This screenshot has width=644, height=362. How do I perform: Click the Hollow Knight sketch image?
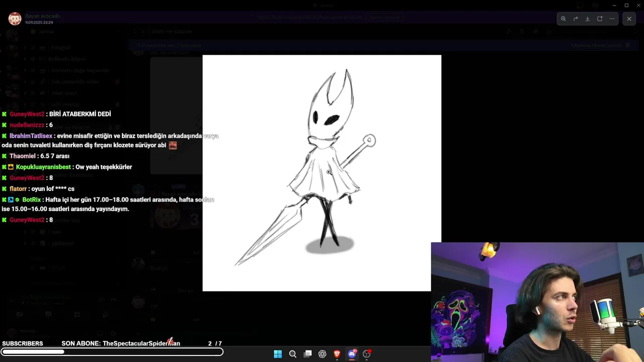tap(321, 173)
